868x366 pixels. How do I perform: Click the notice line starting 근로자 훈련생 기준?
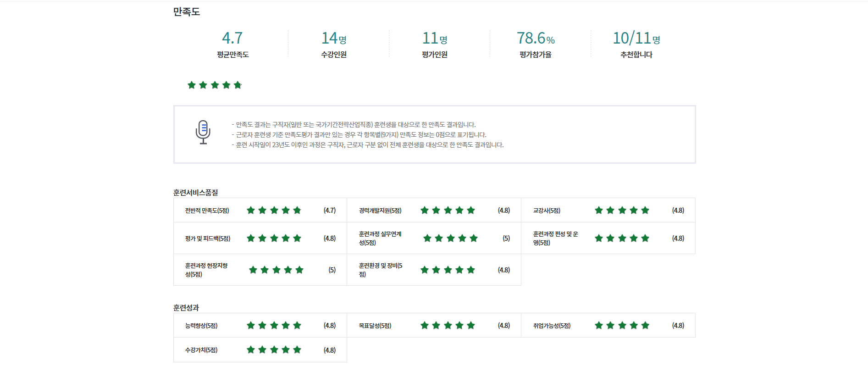359,135
